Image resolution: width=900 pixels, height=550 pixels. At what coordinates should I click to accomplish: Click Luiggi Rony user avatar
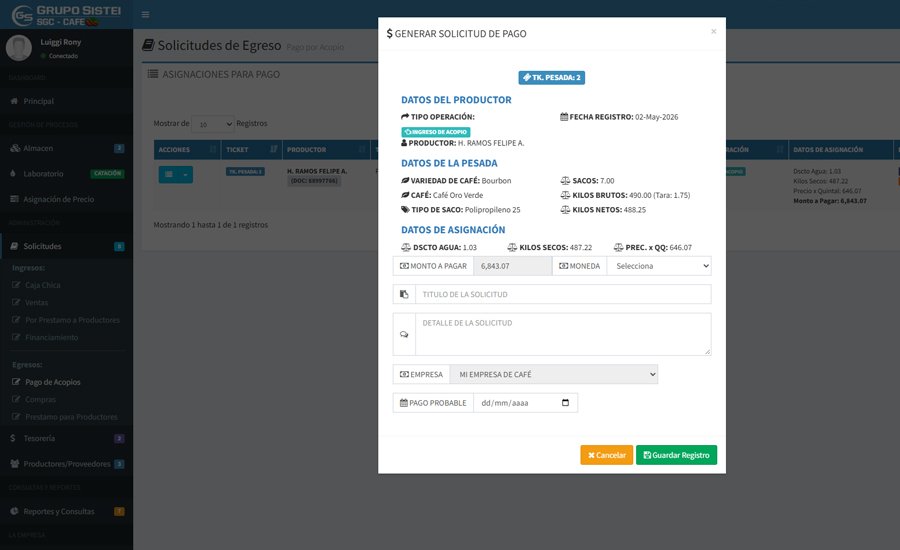[18, 48]
